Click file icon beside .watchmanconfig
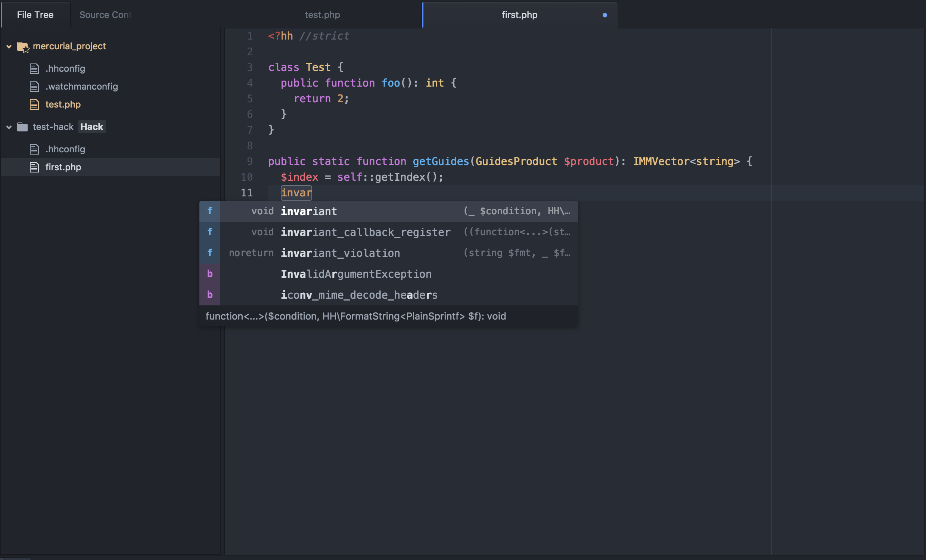 (x=34, y=87)
